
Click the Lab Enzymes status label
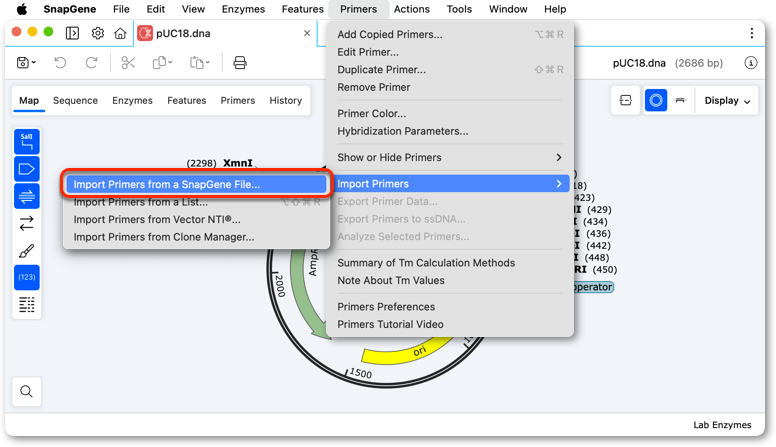(x=722, y=425)
